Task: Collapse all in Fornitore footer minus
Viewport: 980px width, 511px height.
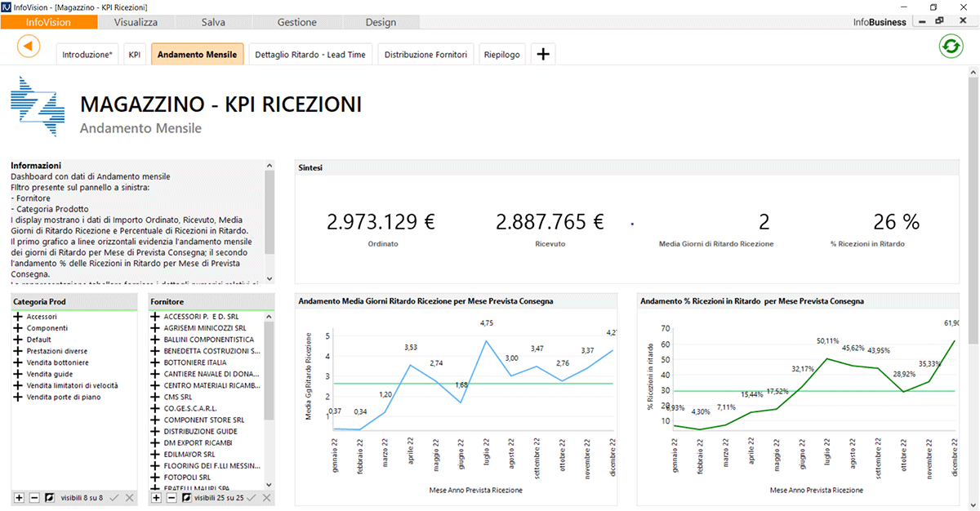Action: coord(171,497)
